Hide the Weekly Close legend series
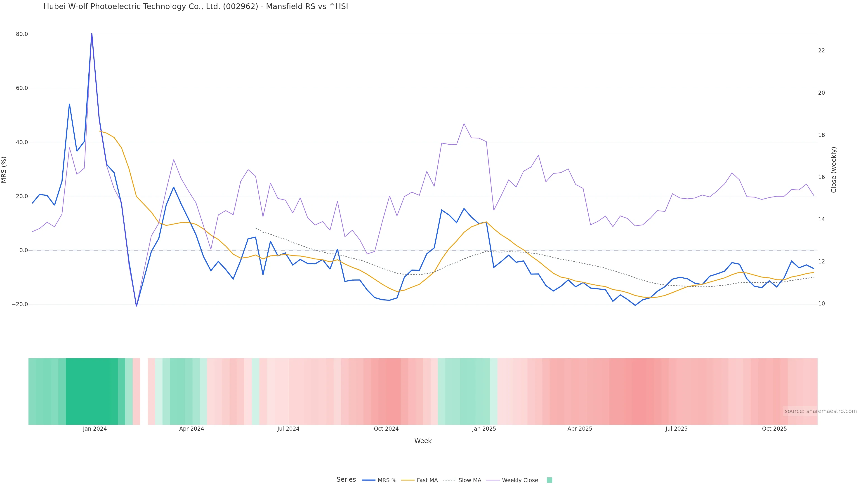 click(520, 480)
